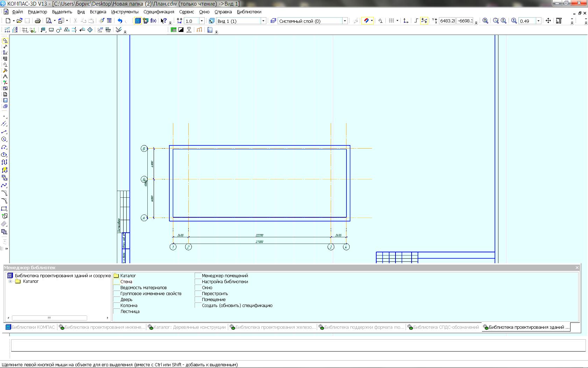This screenshot has width=588, height=368.
Task: Open the variables f(x) tool
Action: pos(153,21)
